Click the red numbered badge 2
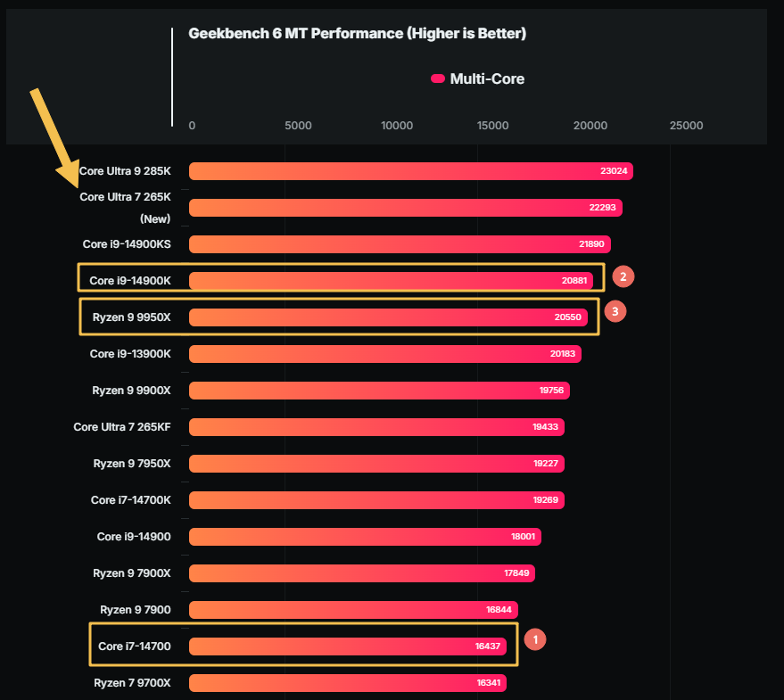This screenshot has width=784, height=700. 623,276
